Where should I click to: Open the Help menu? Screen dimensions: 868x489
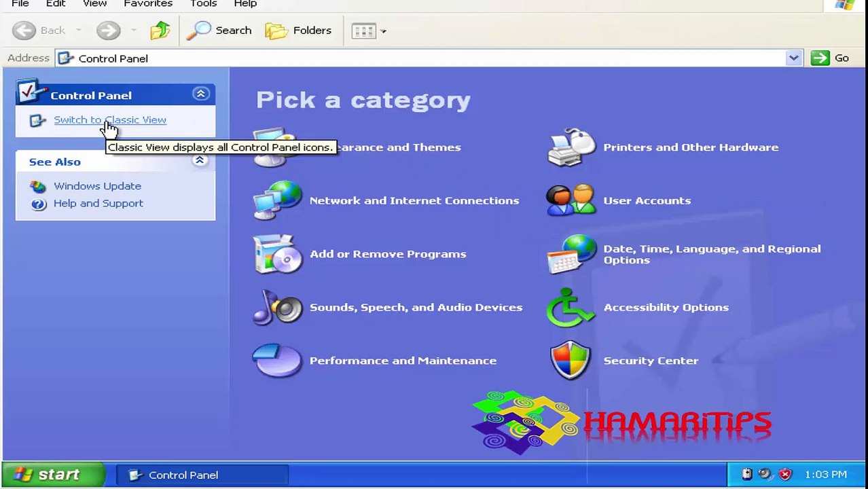(245, 4)
